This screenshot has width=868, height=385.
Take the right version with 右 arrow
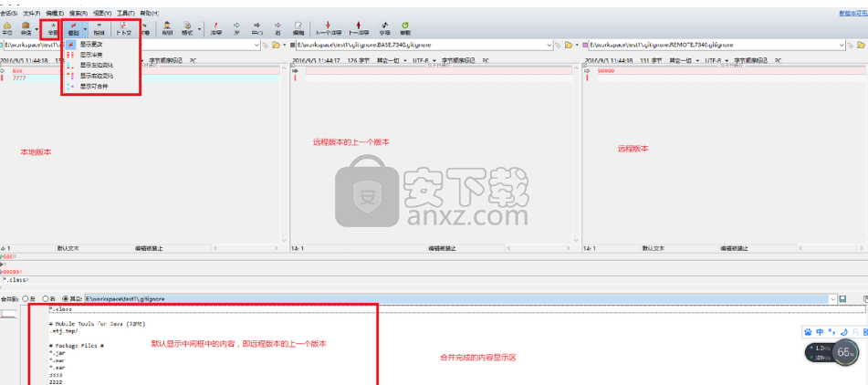click(277, 29)
